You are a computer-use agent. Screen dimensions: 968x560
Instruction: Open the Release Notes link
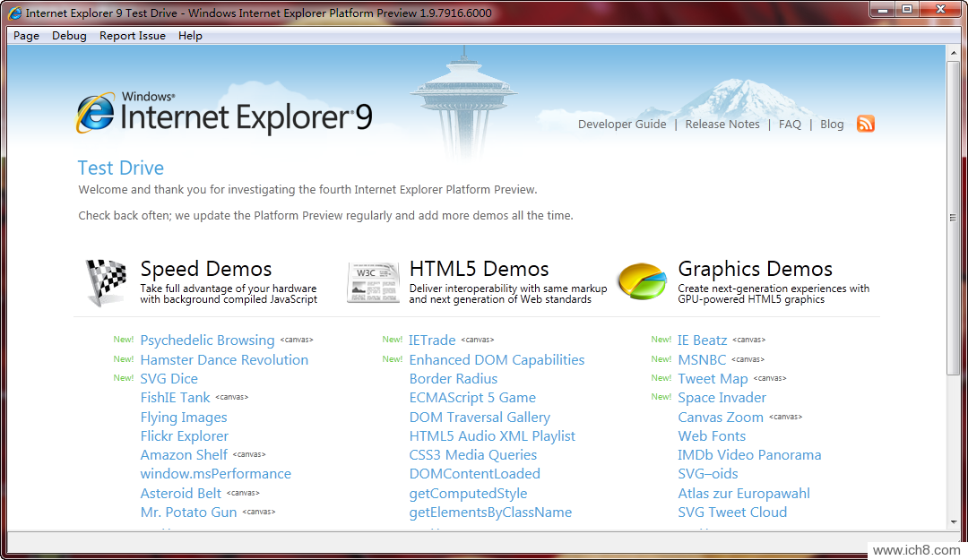[x=722, y=125]
